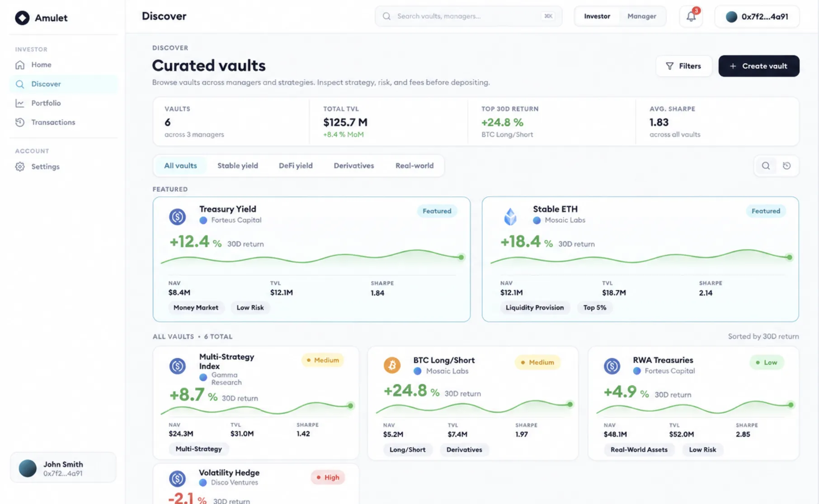The width and height of the screenshot is (819, 504).
Task: Click Money Market tag
Action: (x=196, y=308)
